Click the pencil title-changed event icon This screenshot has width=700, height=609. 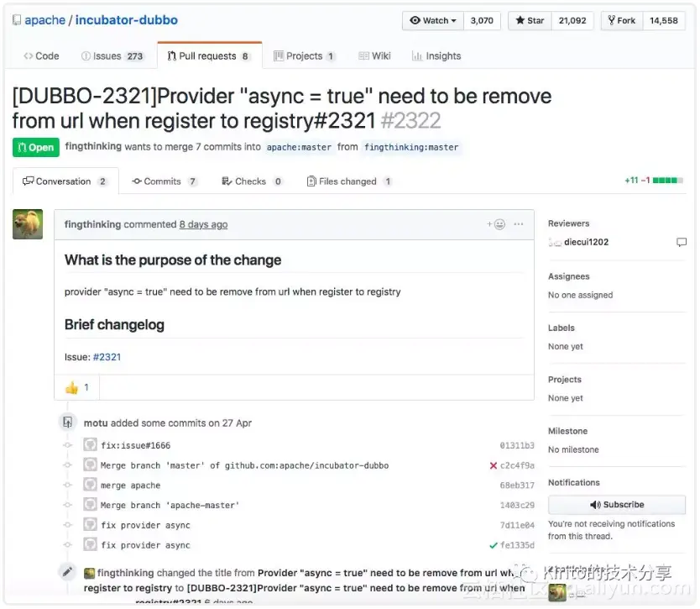tap(67, 572)
